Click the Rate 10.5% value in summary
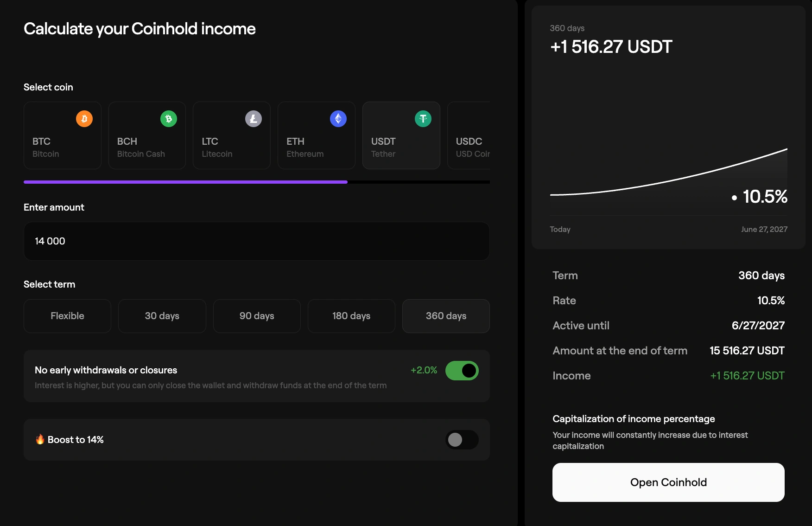 click(x=771, y=301)
